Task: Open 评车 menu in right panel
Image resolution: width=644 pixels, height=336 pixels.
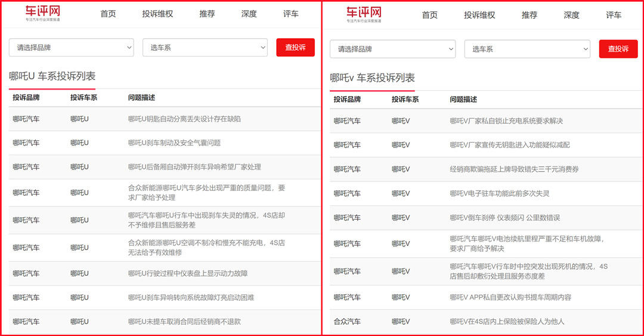Action: (614, 15)
